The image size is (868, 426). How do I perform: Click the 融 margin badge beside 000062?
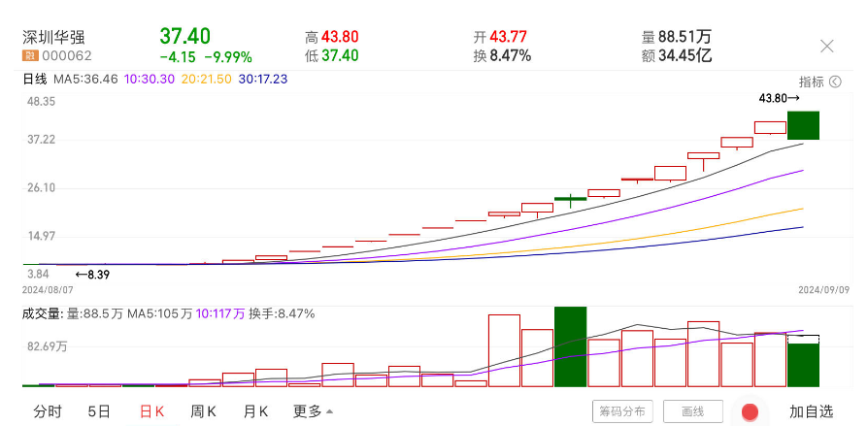pyautogui.click(x=30, y=56)
